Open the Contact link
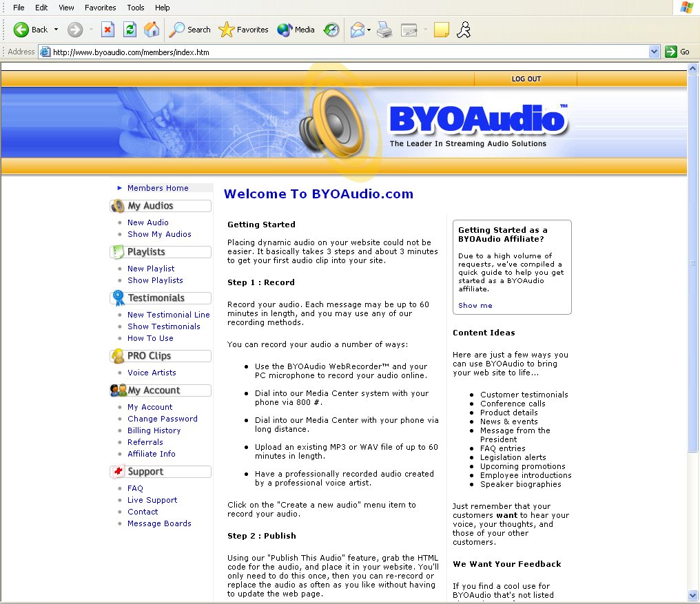Image resolution: width=700 pixels, height=604 pixels. (143, 512)
